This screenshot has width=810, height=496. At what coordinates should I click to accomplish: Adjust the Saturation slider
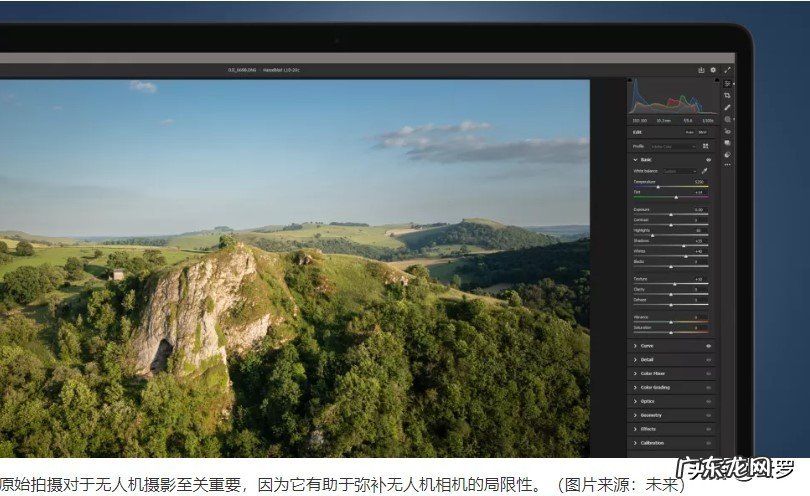click(x=671, y=333)
